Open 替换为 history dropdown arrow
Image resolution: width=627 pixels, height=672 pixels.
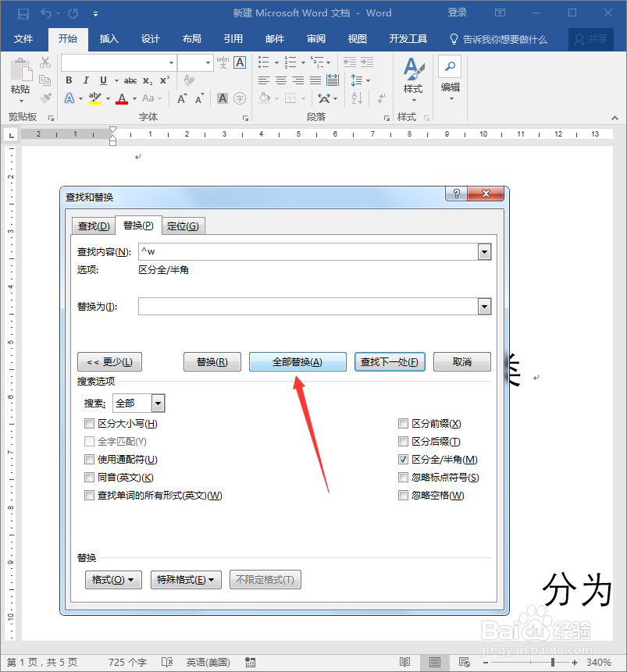click(x=485, y=307)
